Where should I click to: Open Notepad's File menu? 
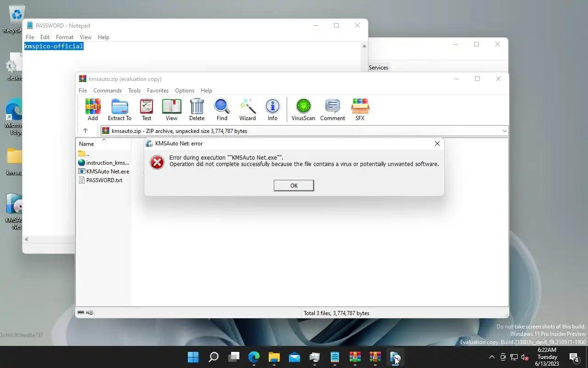click(30, 37)
